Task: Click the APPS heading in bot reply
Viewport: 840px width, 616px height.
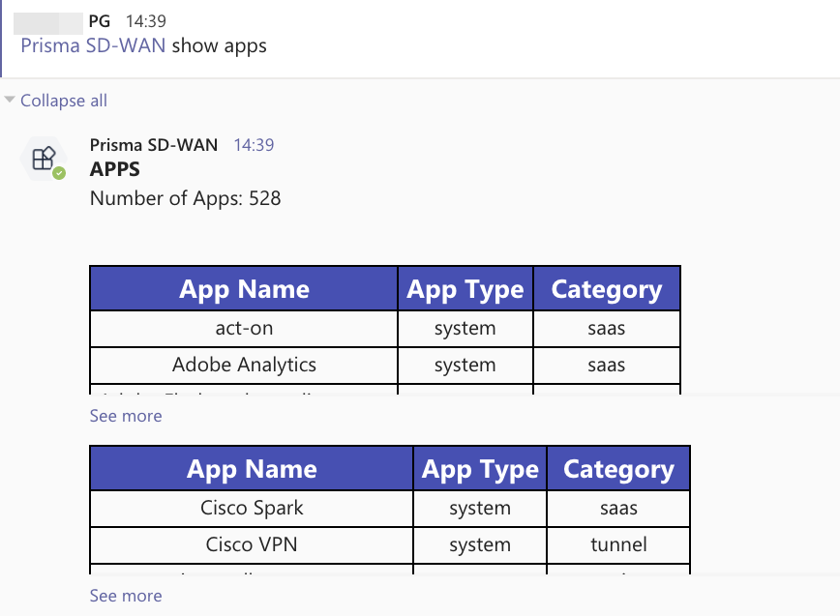Action: pos(115,170)
